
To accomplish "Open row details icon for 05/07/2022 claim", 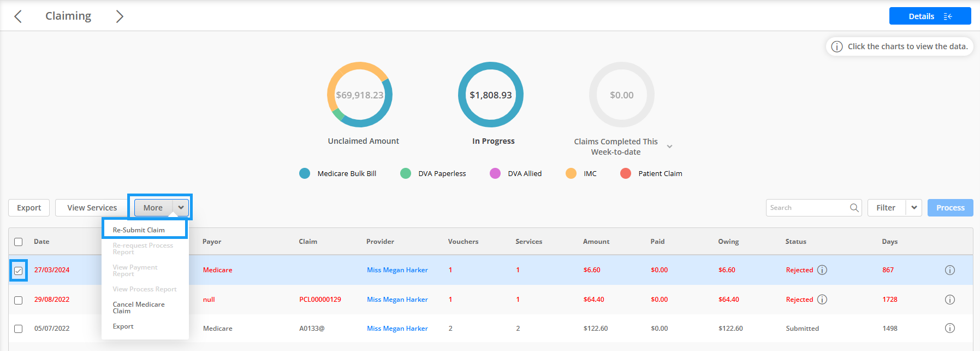I will [950, 329].
